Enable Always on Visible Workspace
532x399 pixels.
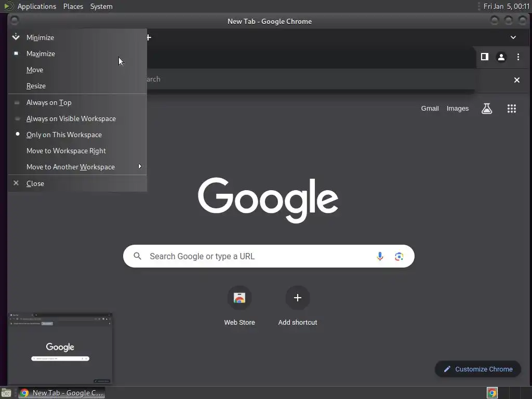77,118
